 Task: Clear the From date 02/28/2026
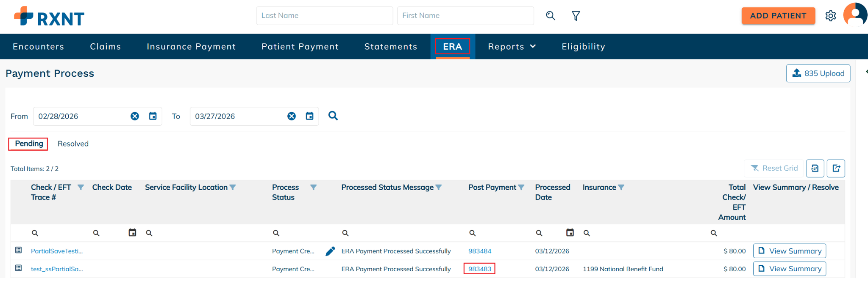(135, 116)
